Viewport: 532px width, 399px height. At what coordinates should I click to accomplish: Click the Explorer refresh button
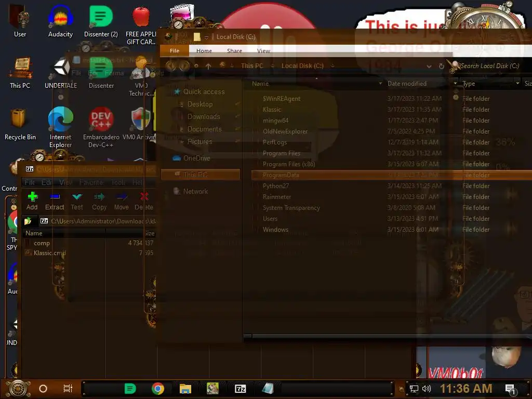click(442, 66)
